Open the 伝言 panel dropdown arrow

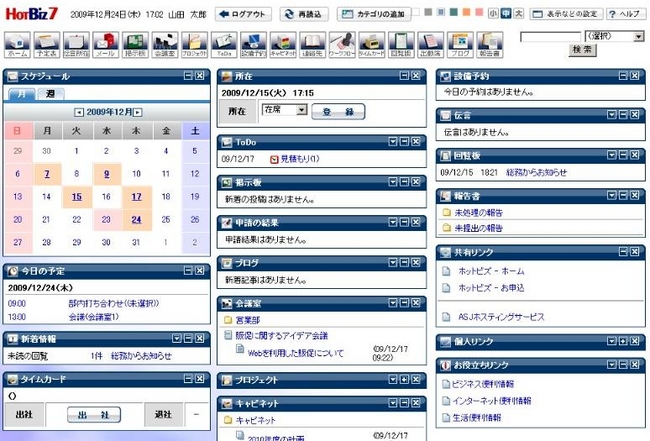611,114
